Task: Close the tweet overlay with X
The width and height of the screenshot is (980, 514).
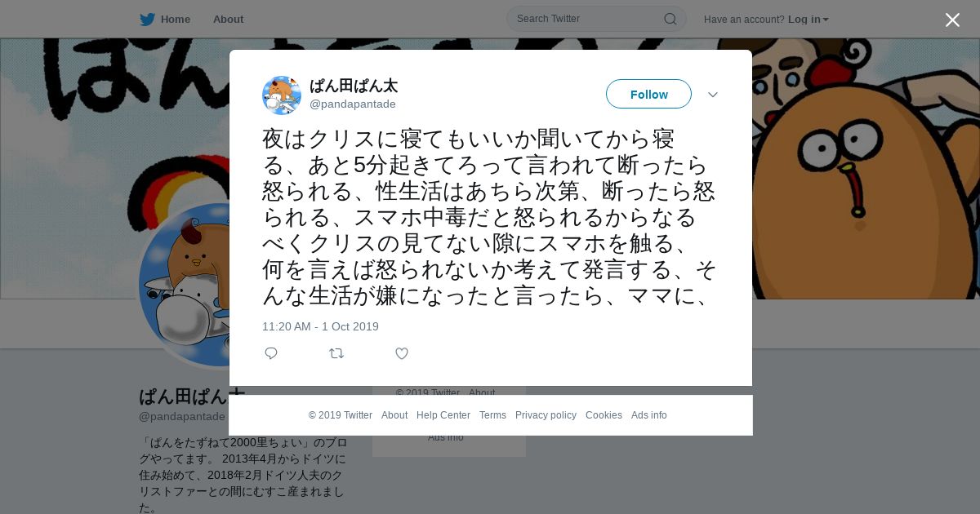Action: (952, 20)
